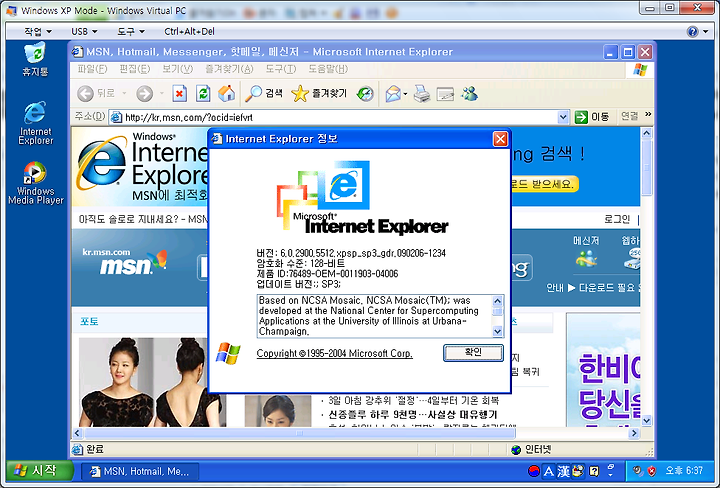Click the page vertical scrollbar down arrow

pos(647,421)
